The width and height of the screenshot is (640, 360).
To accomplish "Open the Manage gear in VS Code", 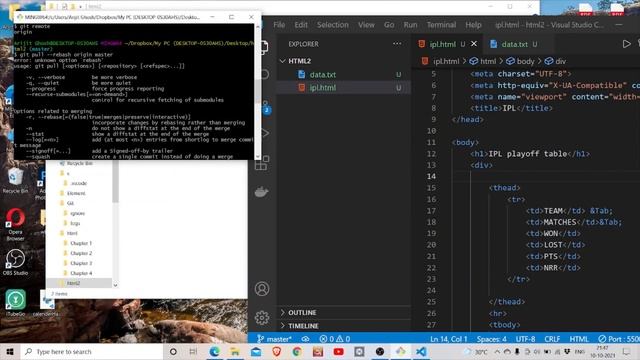I will 262,318.
